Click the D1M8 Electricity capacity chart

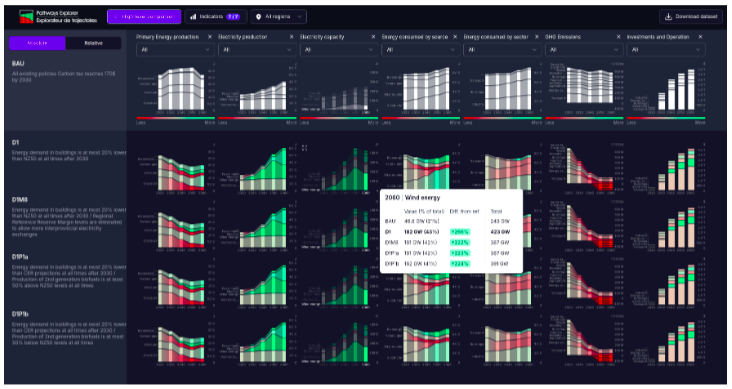[x=339, y=226]
